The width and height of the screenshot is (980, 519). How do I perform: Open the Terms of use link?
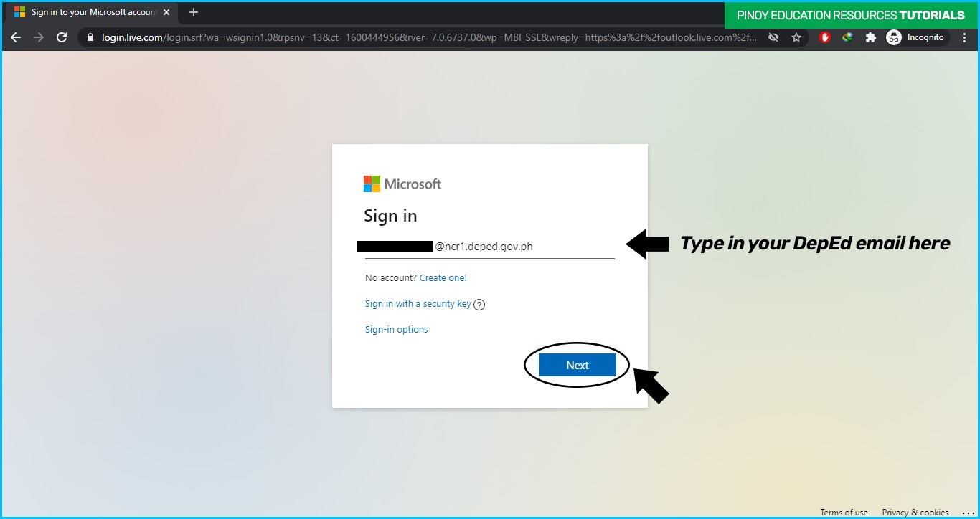tap(844, 513)
